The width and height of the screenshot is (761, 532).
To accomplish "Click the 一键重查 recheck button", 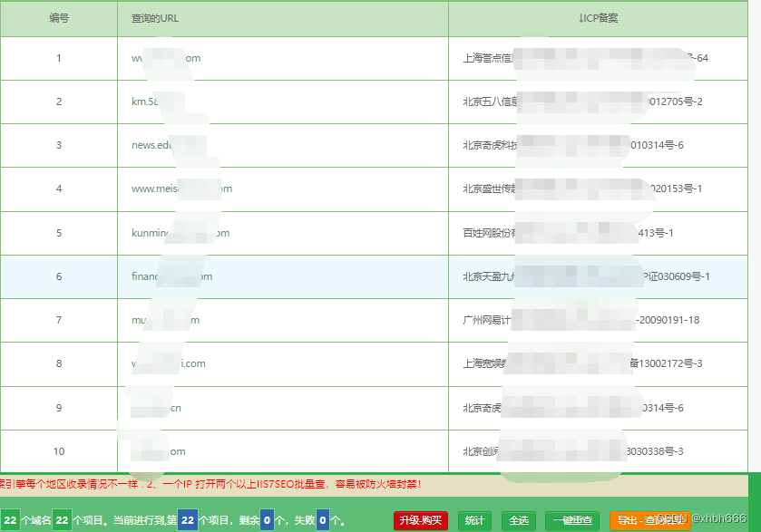I will (572, 520).
